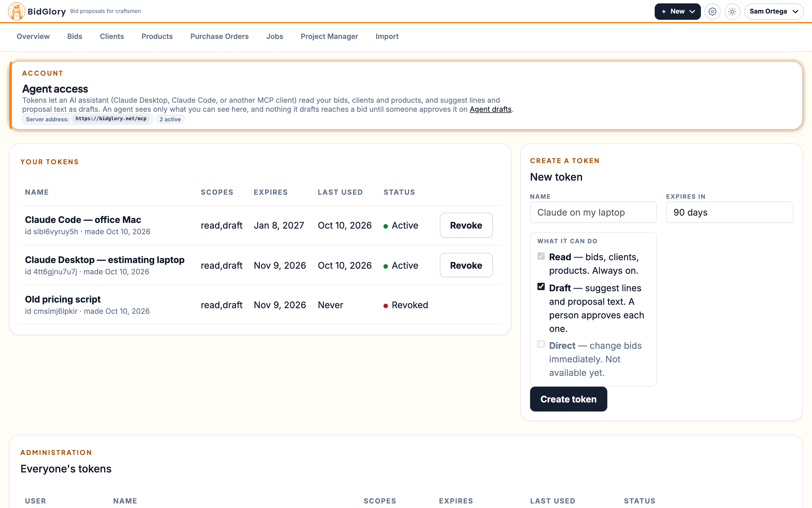Focus the new token Name field
Image resolution: width=812 pixels, height=508 pixels.
(x=593, y=212)
